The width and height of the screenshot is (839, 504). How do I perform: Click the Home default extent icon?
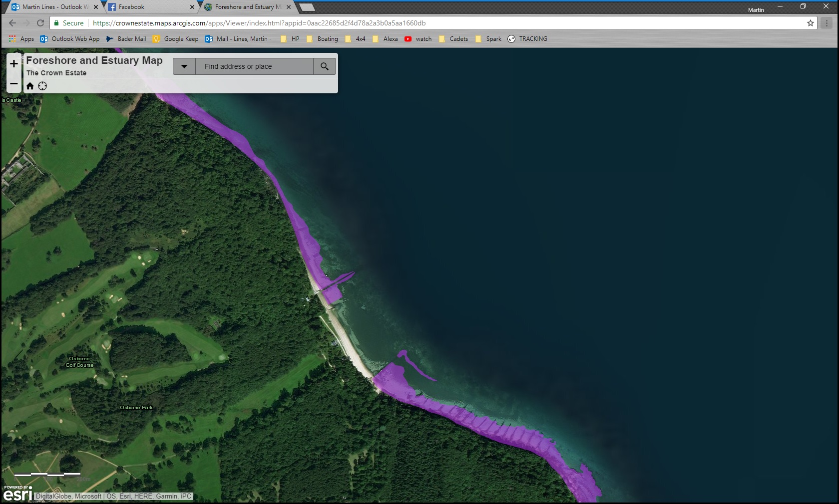(30, 86)
